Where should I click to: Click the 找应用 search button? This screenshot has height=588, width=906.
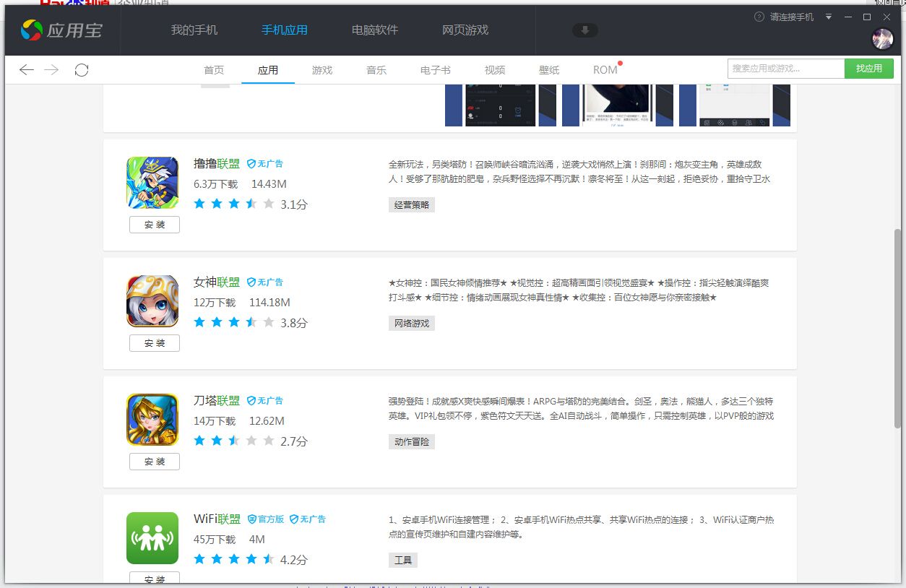(868, 68)
